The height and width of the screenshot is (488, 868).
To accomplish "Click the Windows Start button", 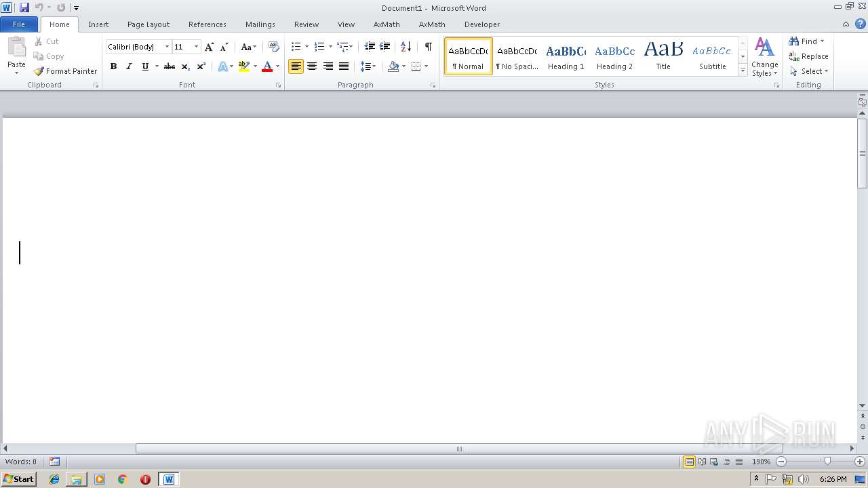I will coord(18,479).
